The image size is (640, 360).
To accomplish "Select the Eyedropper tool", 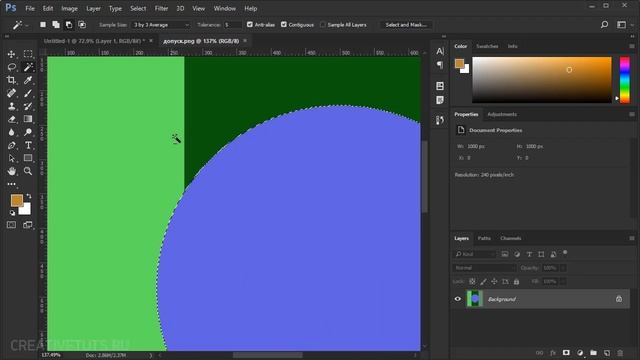I will point(28,80).
